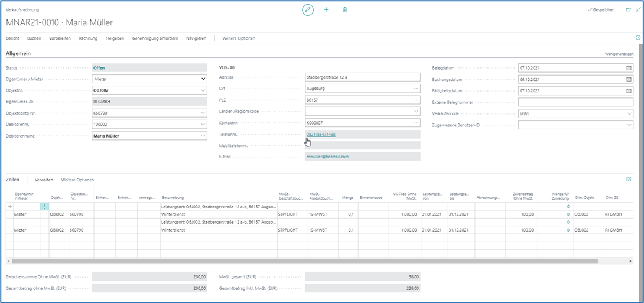644x303 pixels.
Task: Click the Kontaktnr. lookup ellipsis button
Action: tap(416, 123)
